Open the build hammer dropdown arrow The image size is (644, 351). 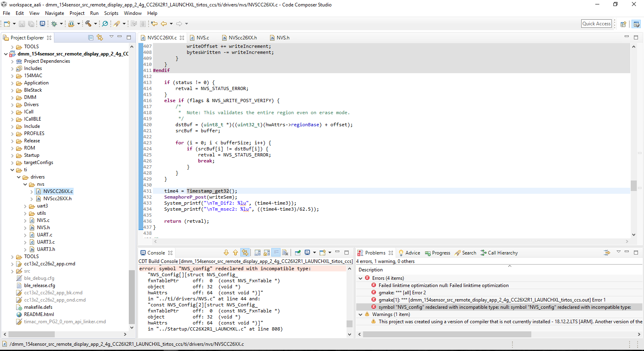(95, 24)
